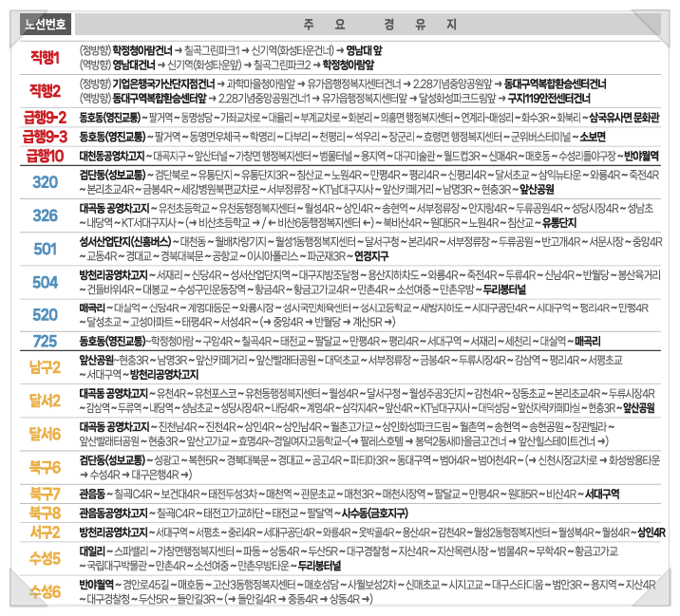Click 서대구역 terminal in the 북구7 row

tap(602, 494)
